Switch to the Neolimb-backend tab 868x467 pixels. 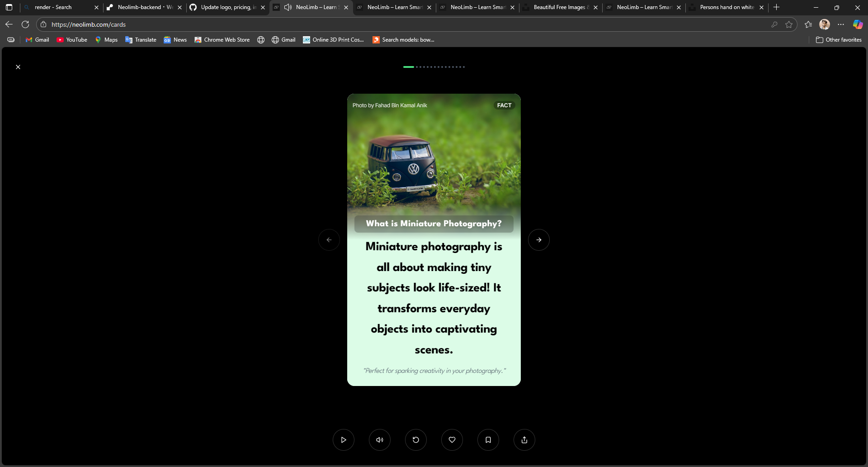[139, 7]
